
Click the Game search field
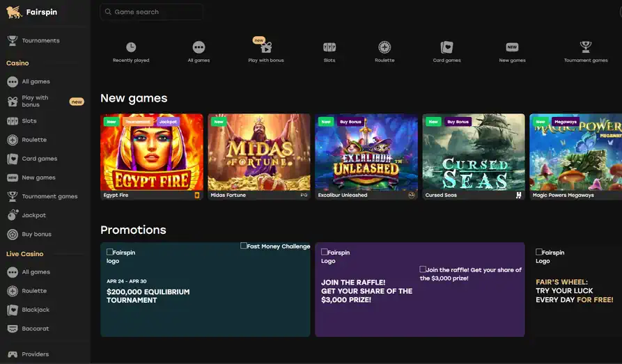pos(152,12)
